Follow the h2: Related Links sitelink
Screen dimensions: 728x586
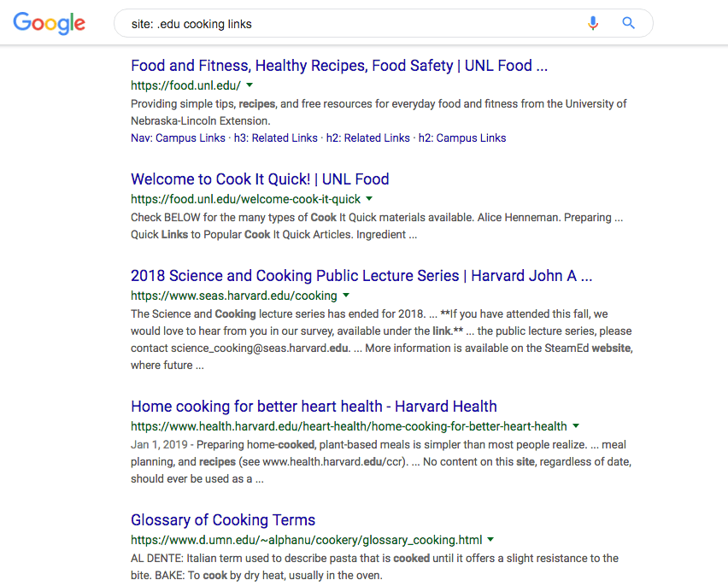coord(368,138)
